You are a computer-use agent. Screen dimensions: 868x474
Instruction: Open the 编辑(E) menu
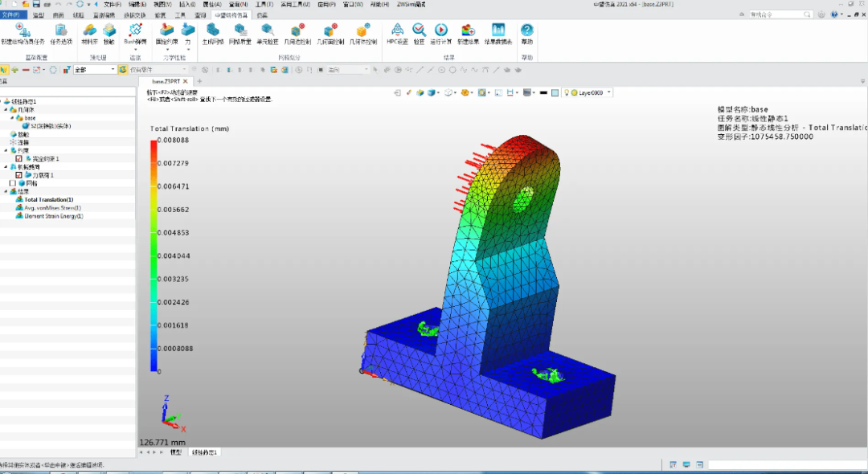[137, 5]
